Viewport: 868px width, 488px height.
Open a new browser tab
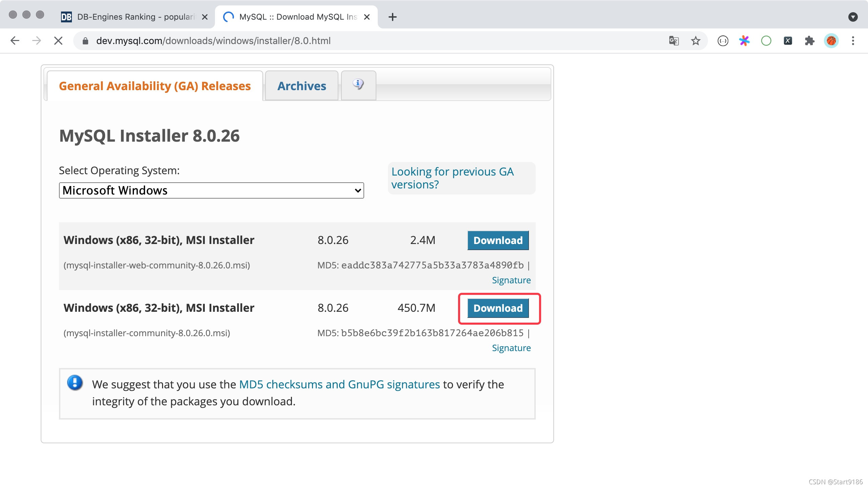tap(392, 17)
